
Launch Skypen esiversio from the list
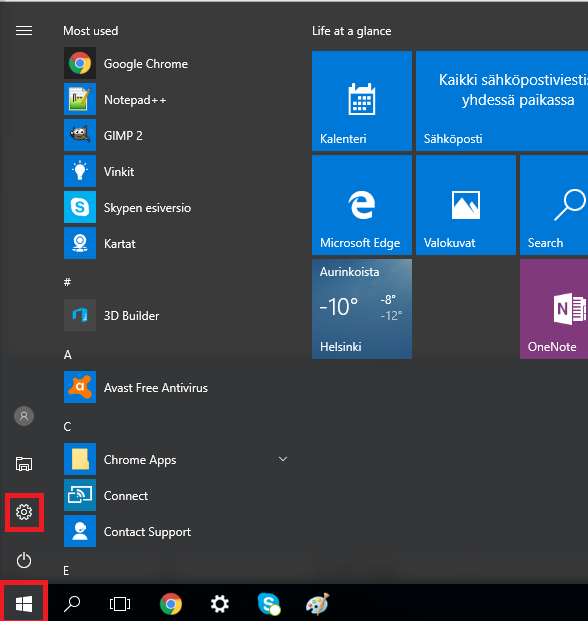click(x=177, y=208)
